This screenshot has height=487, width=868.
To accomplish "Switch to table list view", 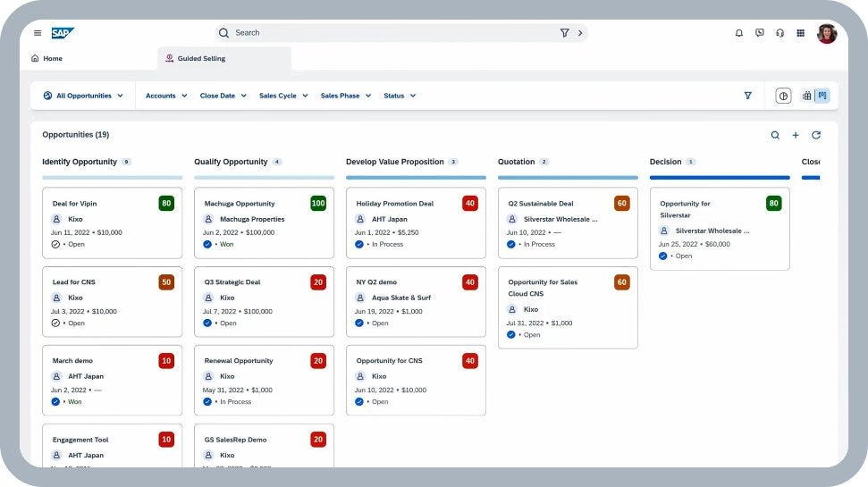I will coord(807,96).
